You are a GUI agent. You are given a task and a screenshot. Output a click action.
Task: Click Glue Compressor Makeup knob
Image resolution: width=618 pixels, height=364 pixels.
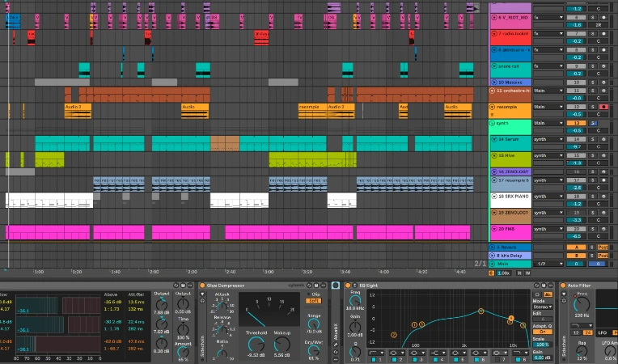click(x=281, y=345)
